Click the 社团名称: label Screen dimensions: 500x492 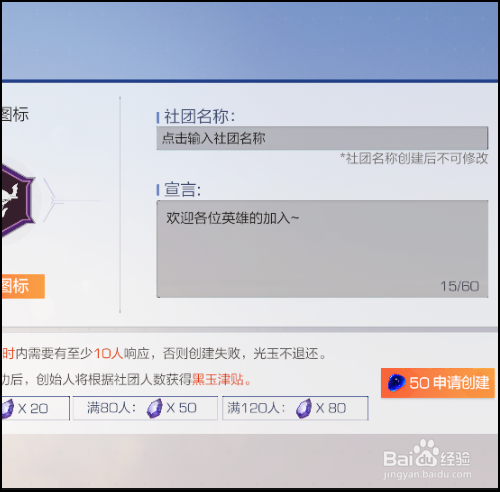tap(199, 117)
